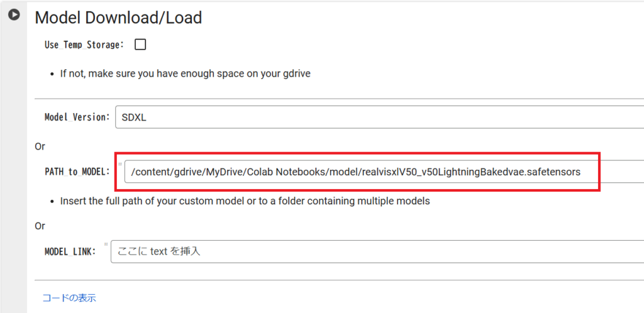Click the 'Or' text above MODEL_LINK
Screen dimensions: 644x313
pyautogui.click(x=40, y=226)
